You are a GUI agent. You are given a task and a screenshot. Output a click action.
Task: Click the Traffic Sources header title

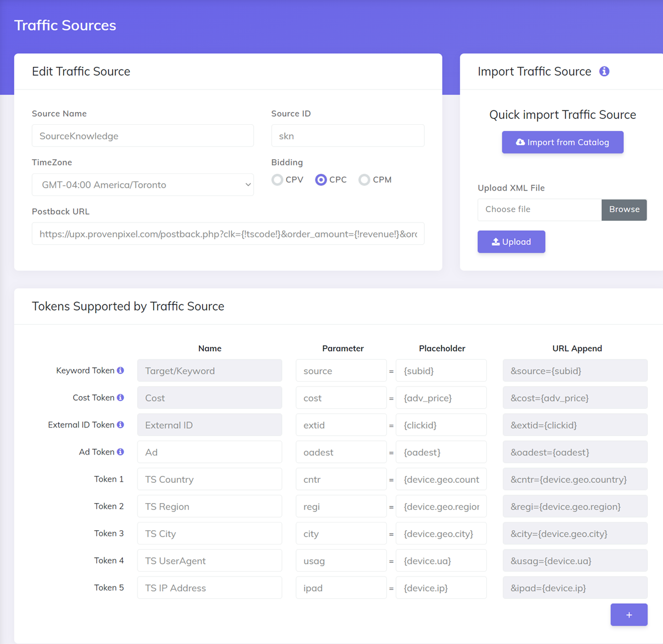point(65,25)
